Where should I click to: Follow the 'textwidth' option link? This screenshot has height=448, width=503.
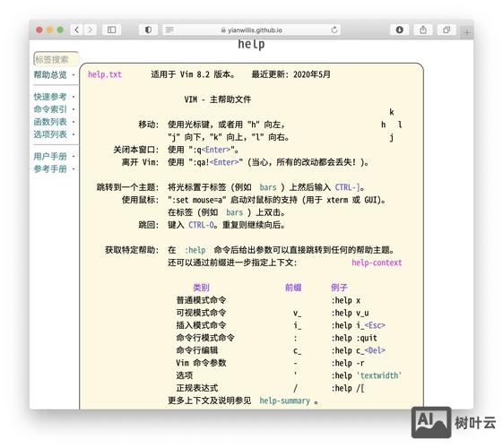pos(379,376)
